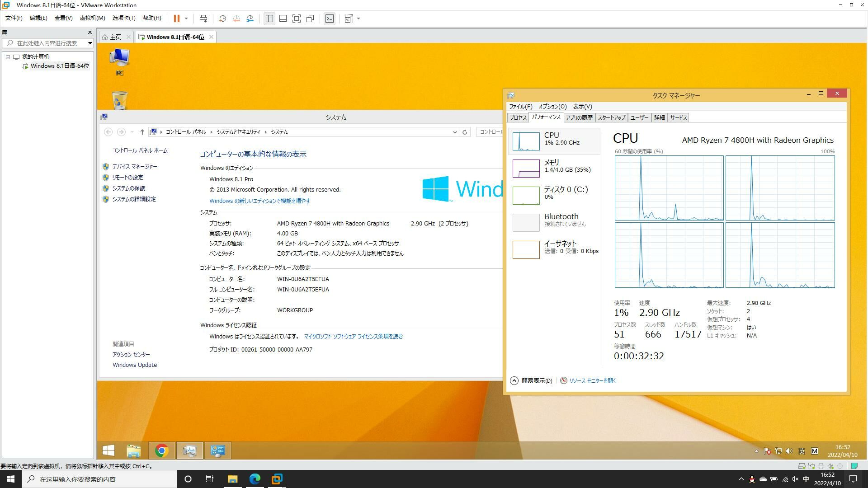Enter full screen mode icon
The width and height of the screenshot is (868, 488).
pos(296,19)
